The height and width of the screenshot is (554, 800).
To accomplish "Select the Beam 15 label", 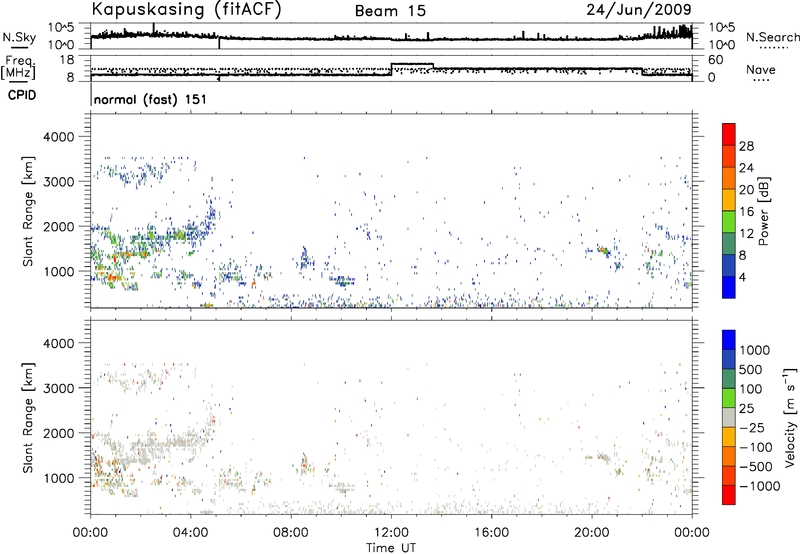I will [390, 11].
